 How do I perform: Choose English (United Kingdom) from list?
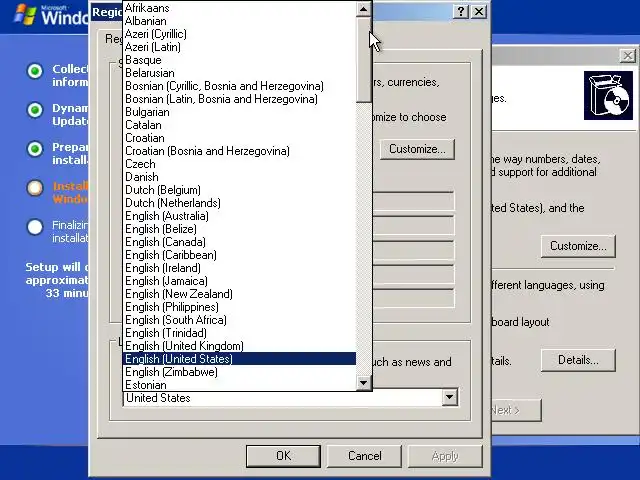tap(239, 346)
